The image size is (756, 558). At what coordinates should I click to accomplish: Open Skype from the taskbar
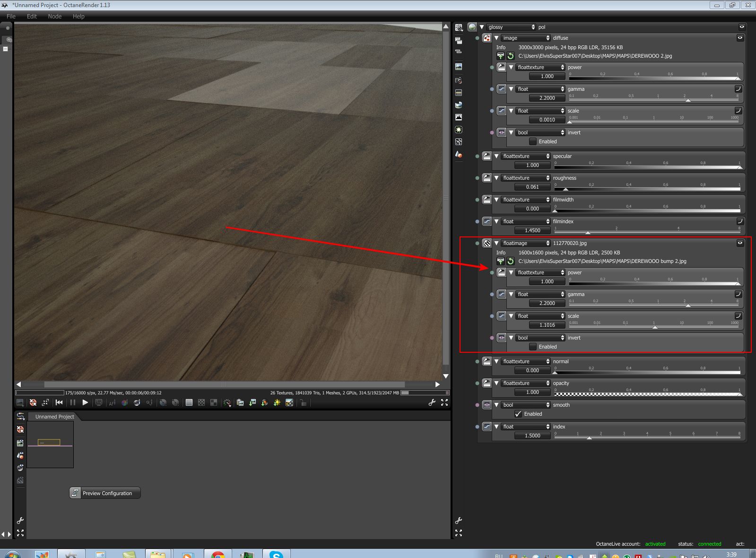coord(276,554)
